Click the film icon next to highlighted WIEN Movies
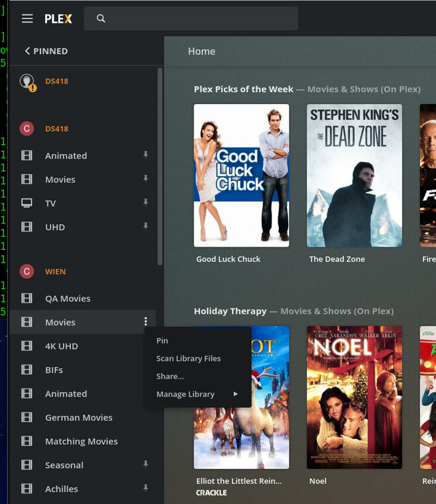Screen dimensions: 436x504 tap(27, 322)
